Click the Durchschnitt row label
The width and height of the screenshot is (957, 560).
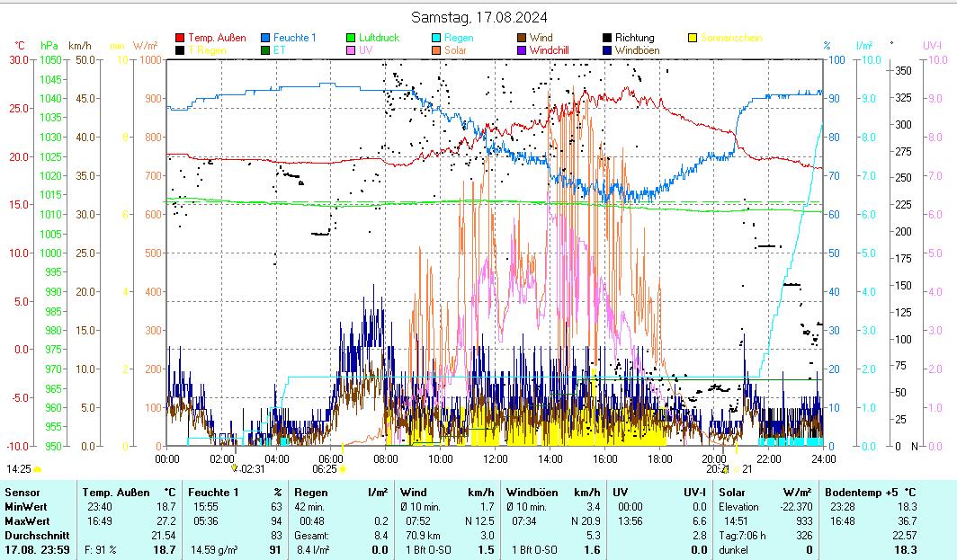click(x=32, y=536)
